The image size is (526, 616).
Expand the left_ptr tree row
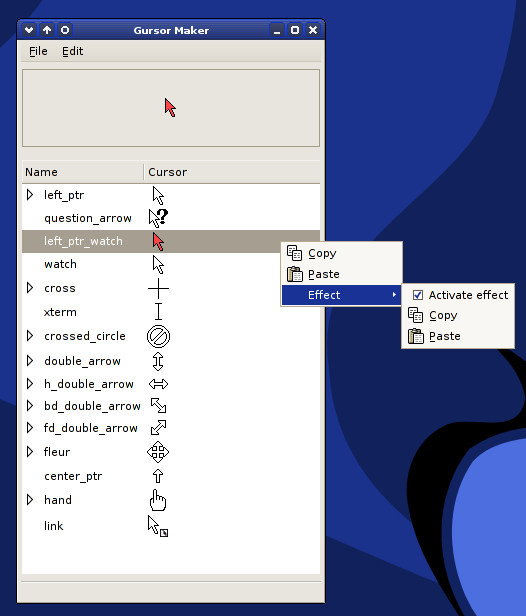30,194
